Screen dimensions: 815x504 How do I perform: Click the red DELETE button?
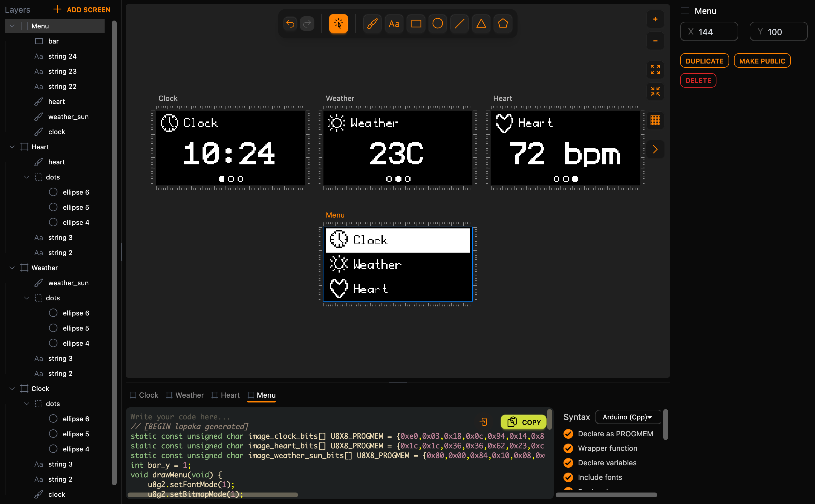(698, 80)
